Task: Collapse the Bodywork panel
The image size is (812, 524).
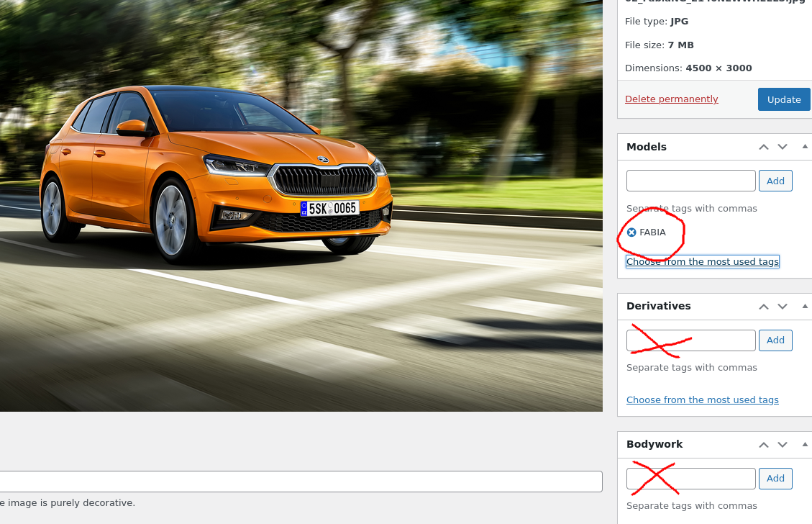Action: click(805, 444)
